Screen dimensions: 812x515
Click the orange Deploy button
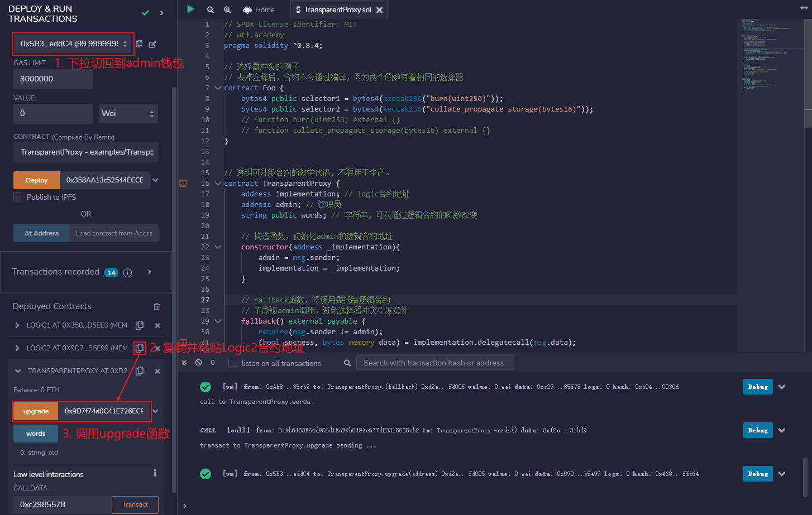tap(36, 180)
